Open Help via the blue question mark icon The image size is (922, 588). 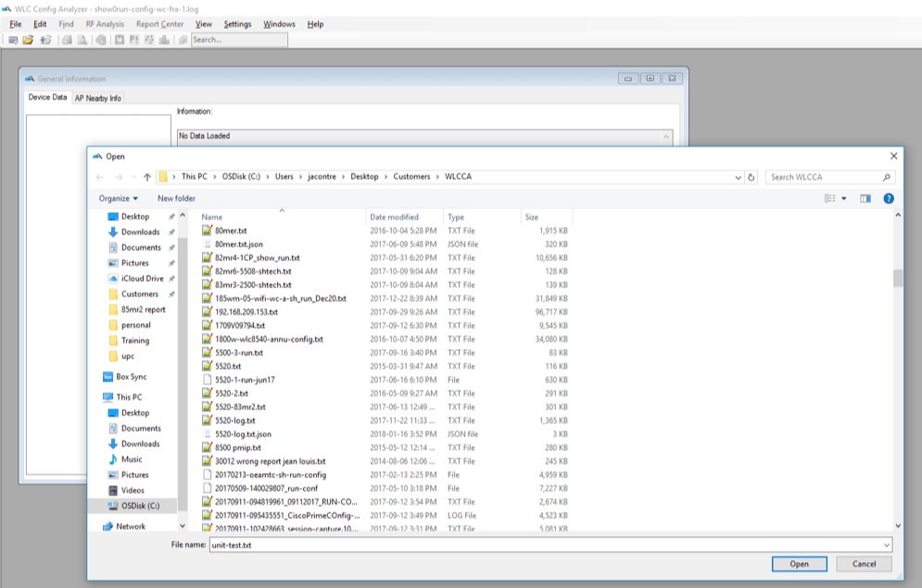[890, 197]
